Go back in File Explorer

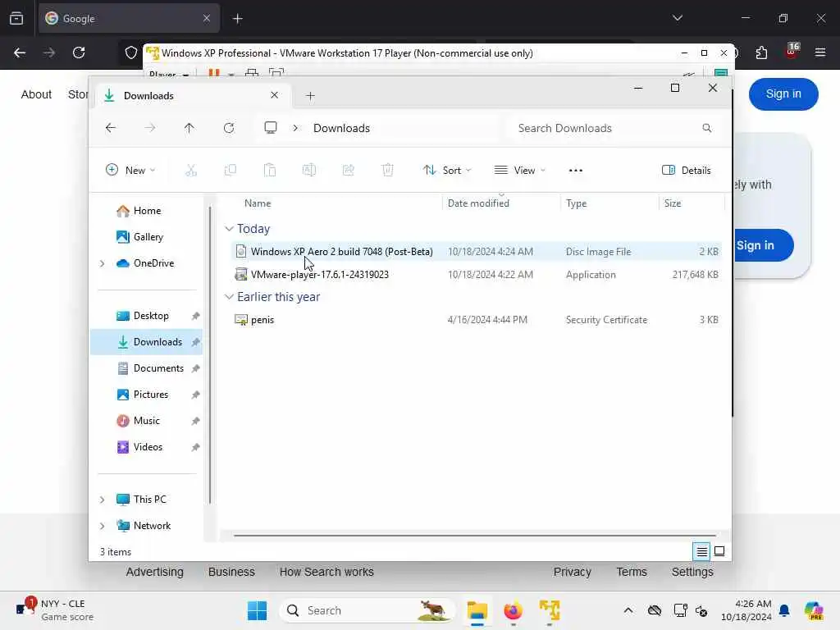click(111, 128)
